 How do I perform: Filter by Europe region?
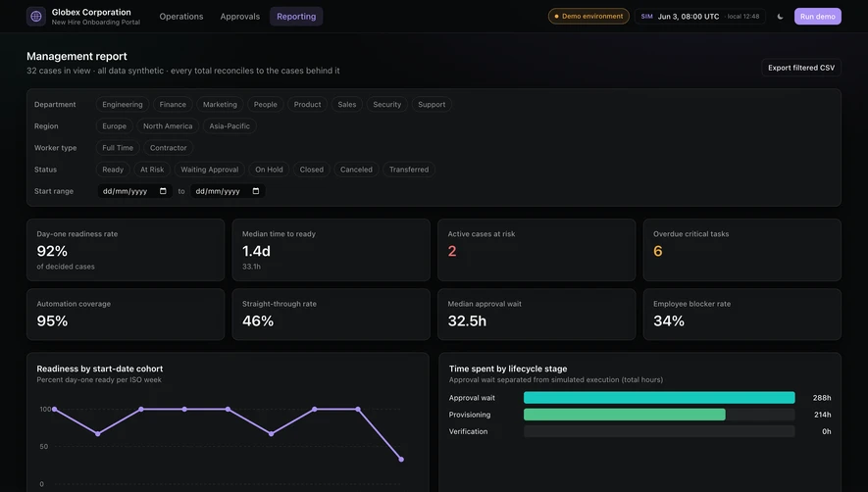[x=114, y=125]
